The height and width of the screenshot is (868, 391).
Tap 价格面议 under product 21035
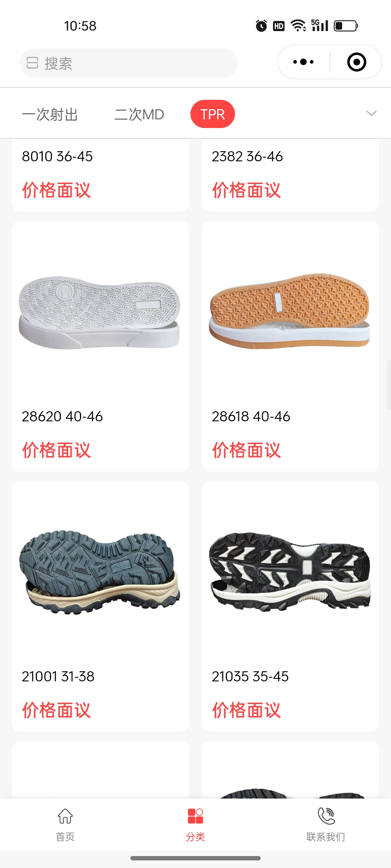(x=246, y=710)
